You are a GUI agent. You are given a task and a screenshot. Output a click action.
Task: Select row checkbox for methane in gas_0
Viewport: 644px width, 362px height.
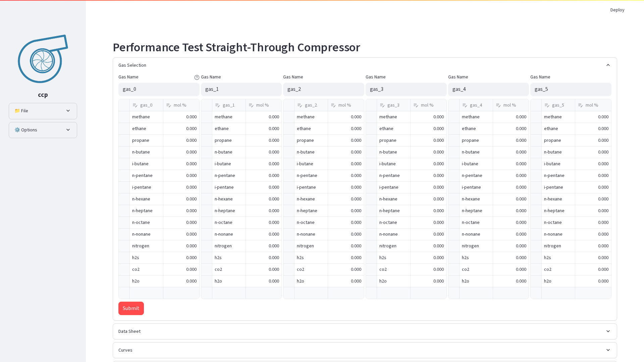(124, 117)
